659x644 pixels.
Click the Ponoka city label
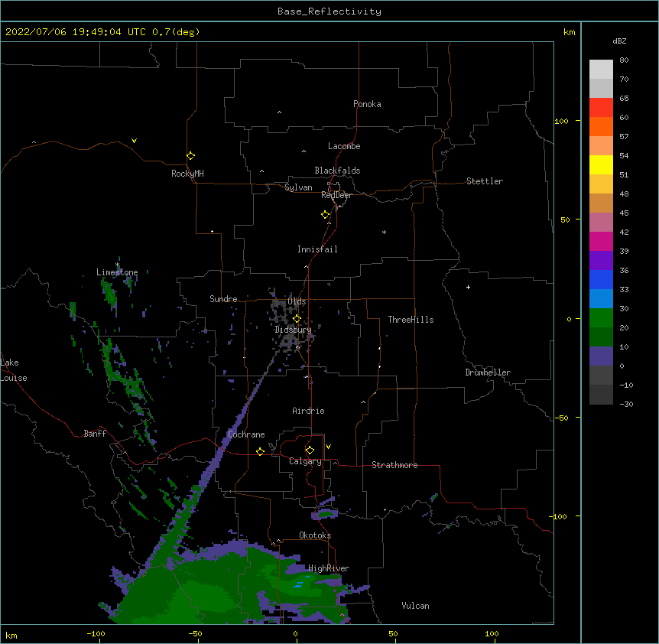[x=367, y=104]
